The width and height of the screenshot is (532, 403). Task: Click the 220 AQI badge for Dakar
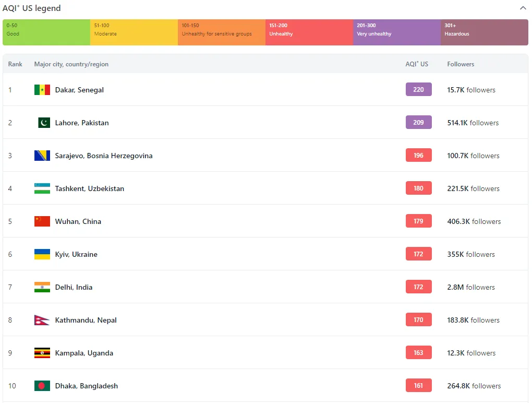click(418, 90)
